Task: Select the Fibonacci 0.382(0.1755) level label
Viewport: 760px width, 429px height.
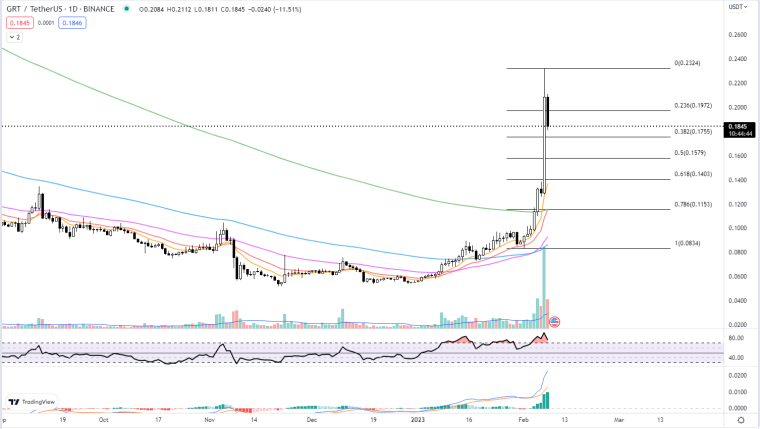Action: [693, 131]
